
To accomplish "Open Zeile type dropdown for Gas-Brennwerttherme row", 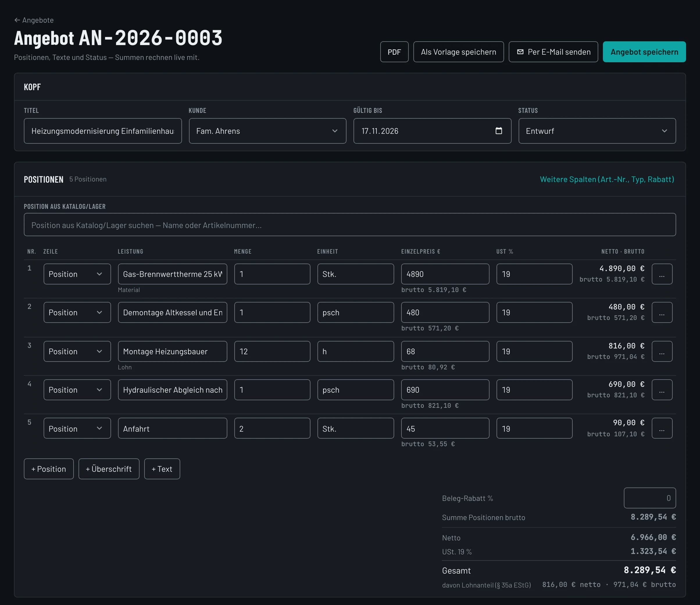I will coord(77,274).
